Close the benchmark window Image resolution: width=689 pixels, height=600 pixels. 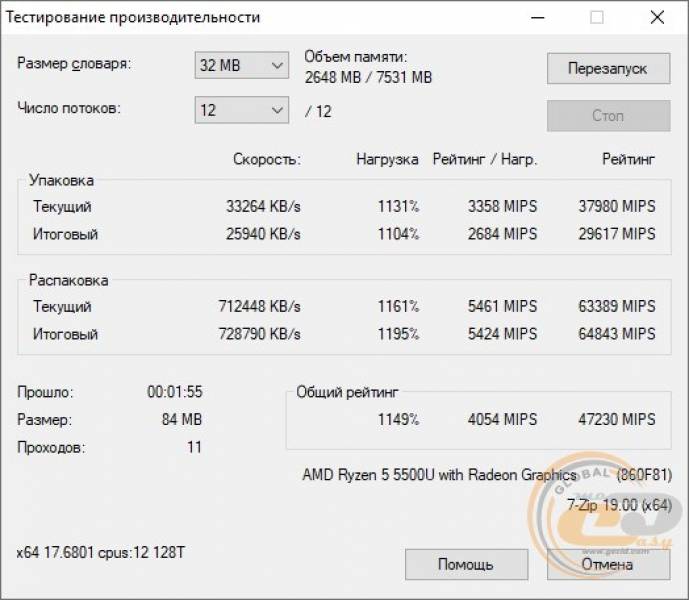[x=657, y=18]
